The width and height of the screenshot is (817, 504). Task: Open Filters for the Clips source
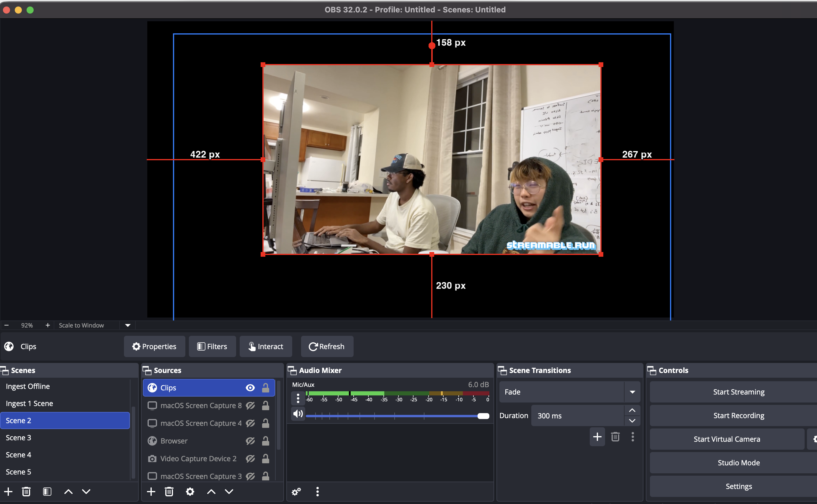[x=212, y=346]
